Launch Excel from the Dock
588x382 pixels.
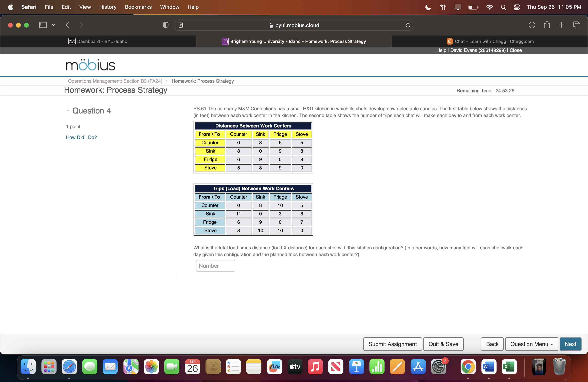coord(509,367)
